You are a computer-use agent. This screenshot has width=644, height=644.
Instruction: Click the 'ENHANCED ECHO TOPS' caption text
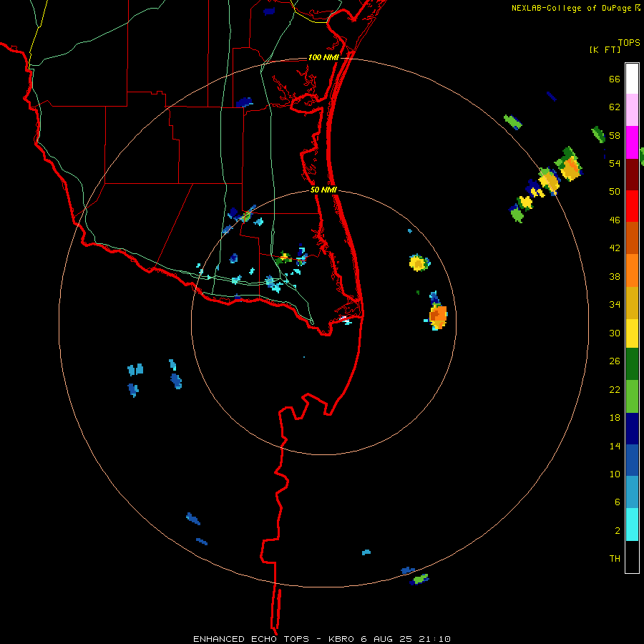pos(251,639)
